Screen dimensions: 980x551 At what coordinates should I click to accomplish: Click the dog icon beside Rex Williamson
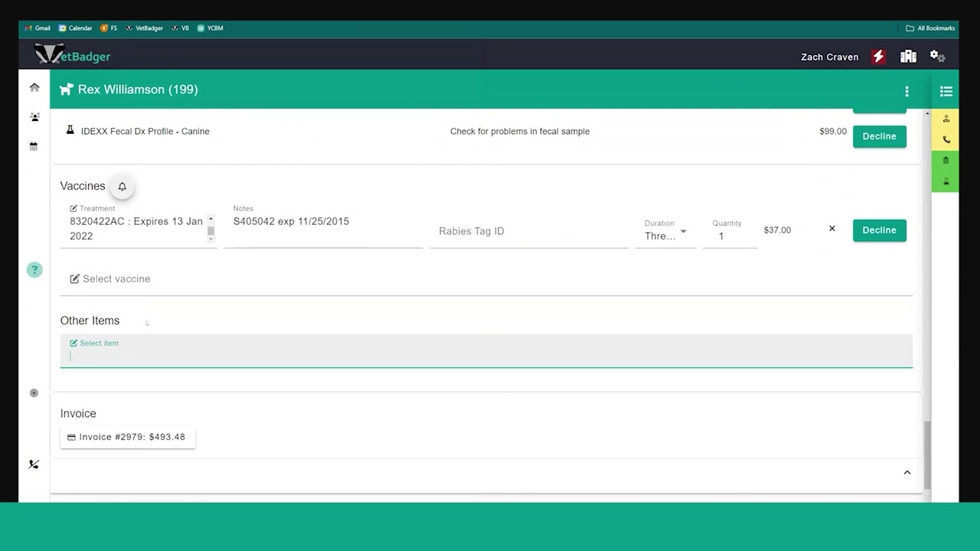[67, 90]
